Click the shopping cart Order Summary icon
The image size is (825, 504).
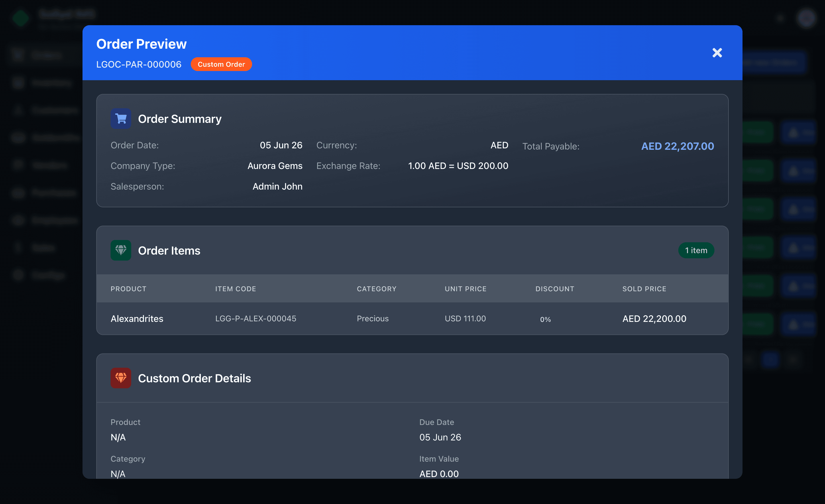pyautogui.click(x=121, y=119)
